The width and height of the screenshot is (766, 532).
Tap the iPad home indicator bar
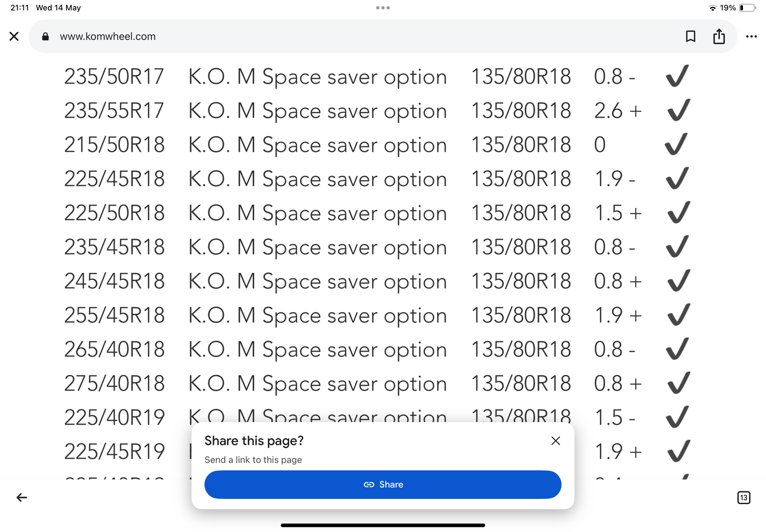pos(383,525)
